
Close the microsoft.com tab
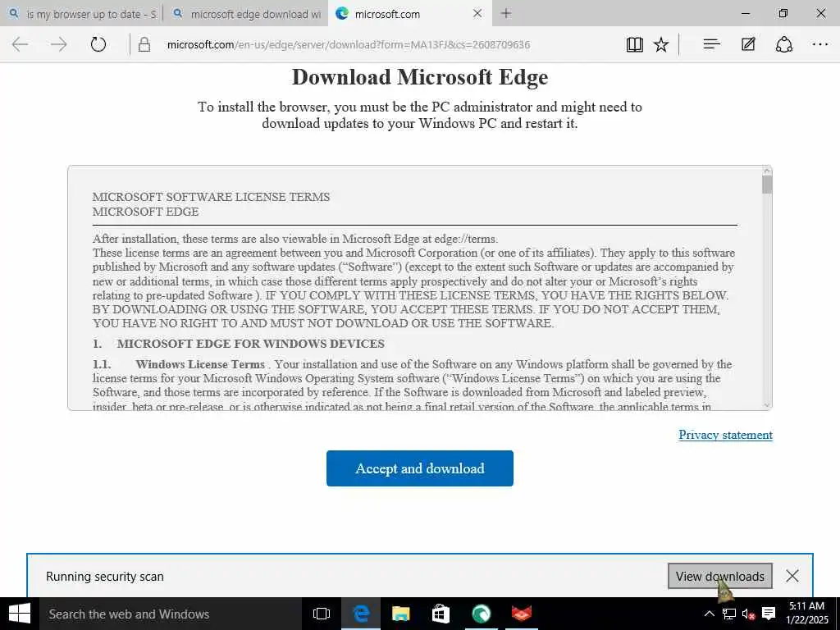(x=477, y=13)
